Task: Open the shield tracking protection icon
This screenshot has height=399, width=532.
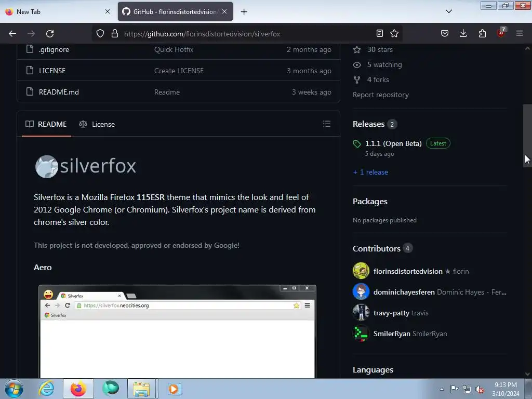Action: pyautogui.click(x=100, y=34)
